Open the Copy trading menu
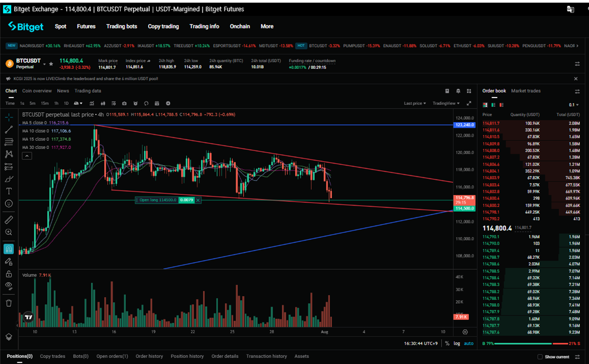The image size is (589, 364). click(x=163, y=26)
